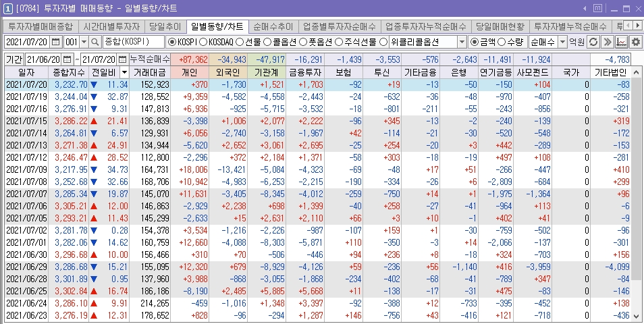Open the 당일매매현황 tab
The height and width of the screenshot is (324, 644).
[500, 27]
